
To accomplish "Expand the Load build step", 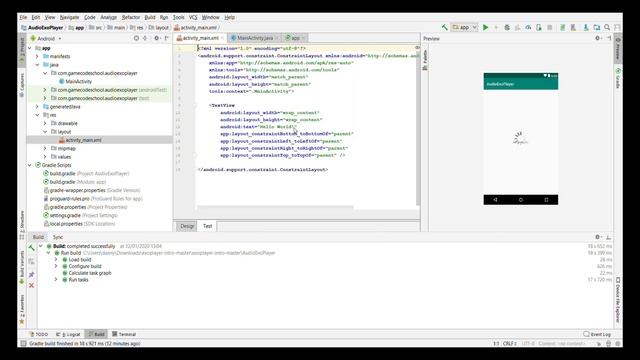I will [56, 260].
